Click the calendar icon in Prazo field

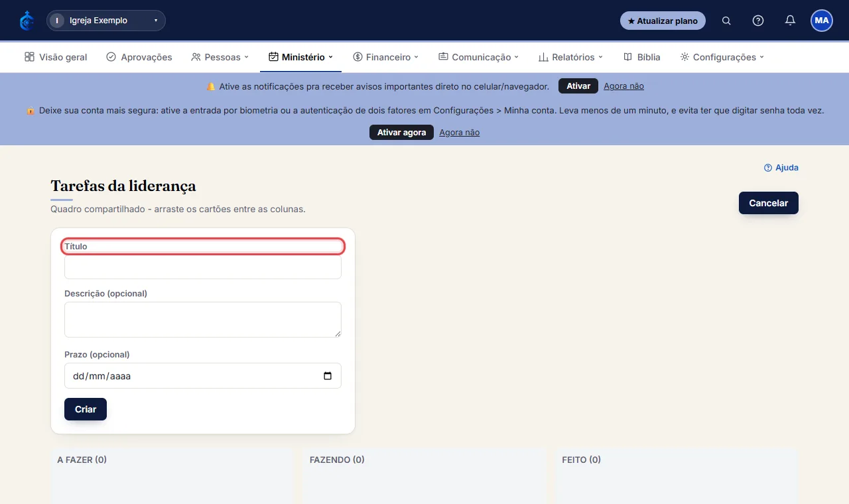328,376
